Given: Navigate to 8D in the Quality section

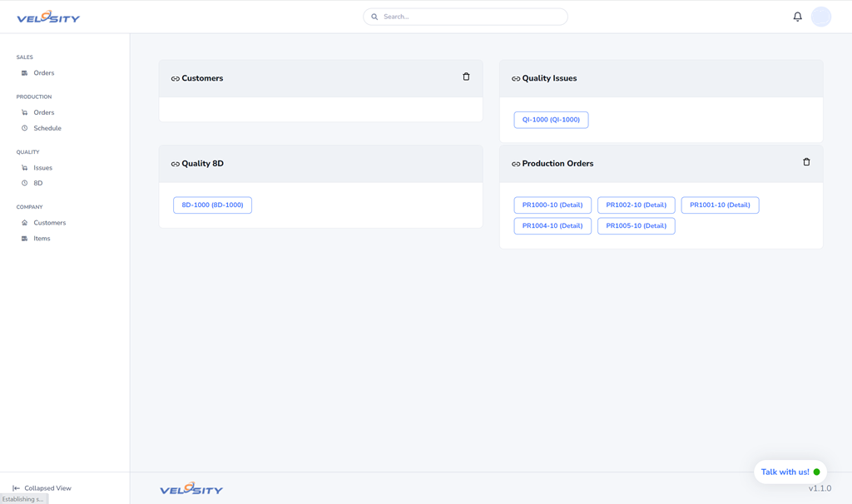Looking at the screenshot, I should pyautogui.click(x=37, y=183).
